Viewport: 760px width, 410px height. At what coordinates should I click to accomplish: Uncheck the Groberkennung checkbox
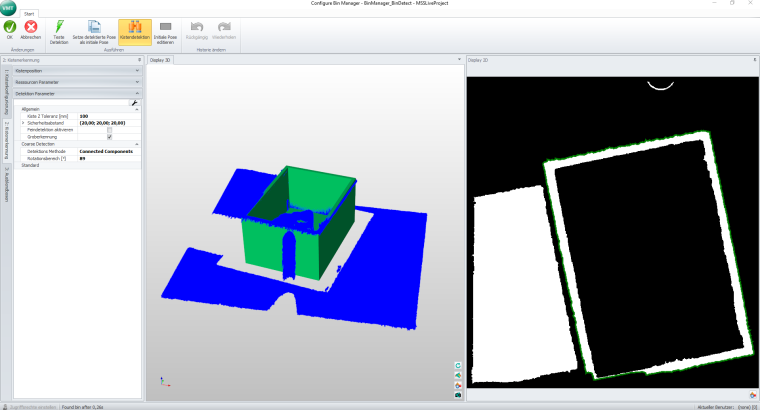[110, 137]
